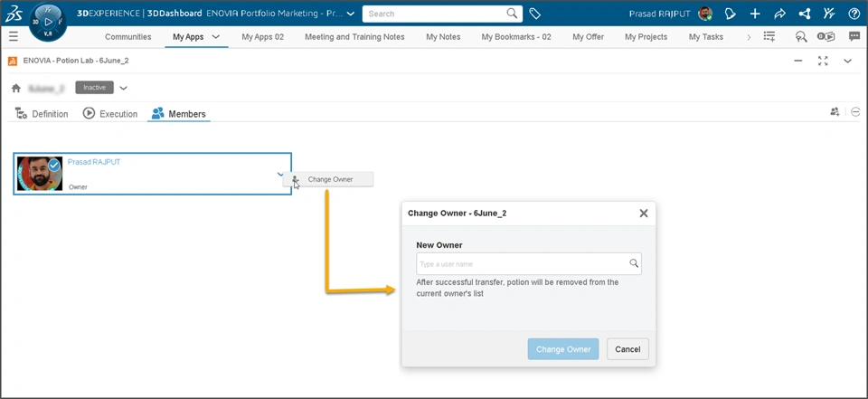Open the 3DEXPERIENCE compass
The height and width of the screenshot is (399, 868).
point(47,22)
